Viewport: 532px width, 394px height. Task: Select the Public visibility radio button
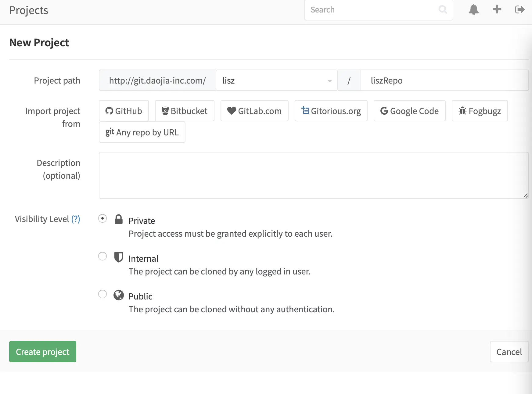(x=102, y=294)
